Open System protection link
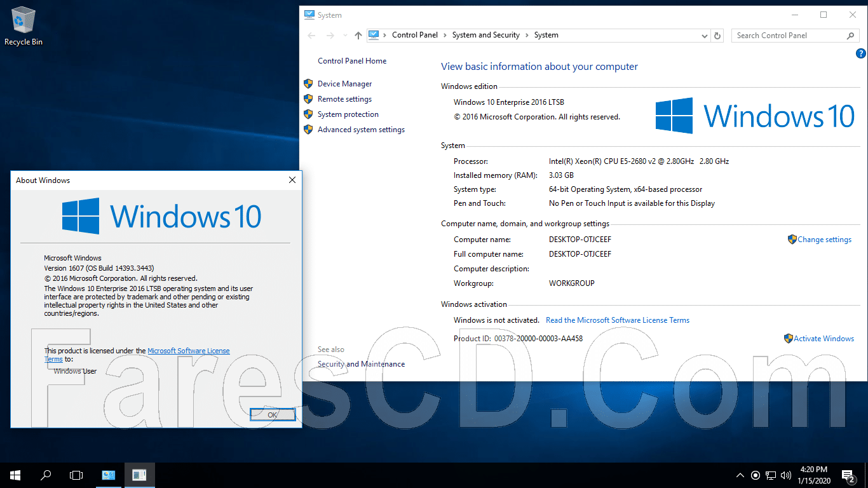The image size is (868, 488). click(x=348, y=114)
